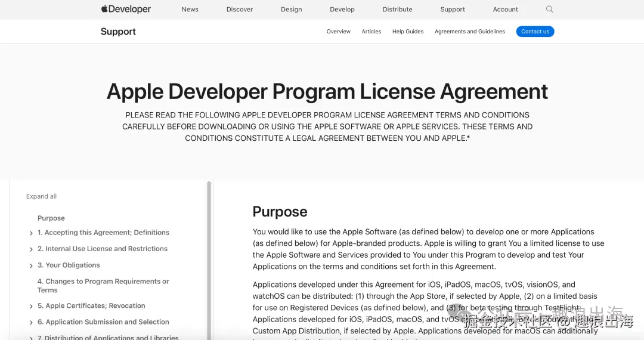The width and height of the screenshot is (644, 340).
Task: Open the Account menu
Action: pos(505,10)
